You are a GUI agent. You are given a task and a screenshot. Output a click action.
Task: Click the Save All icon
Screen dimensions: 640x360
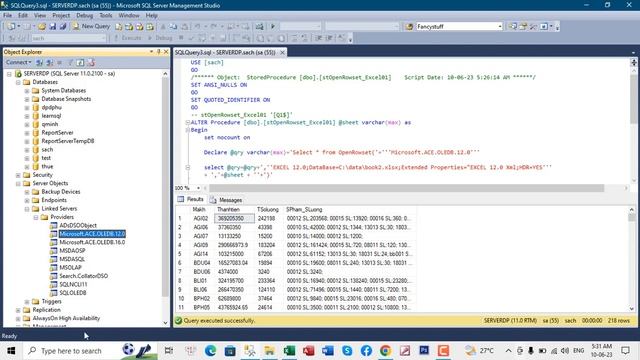(63, 27)
